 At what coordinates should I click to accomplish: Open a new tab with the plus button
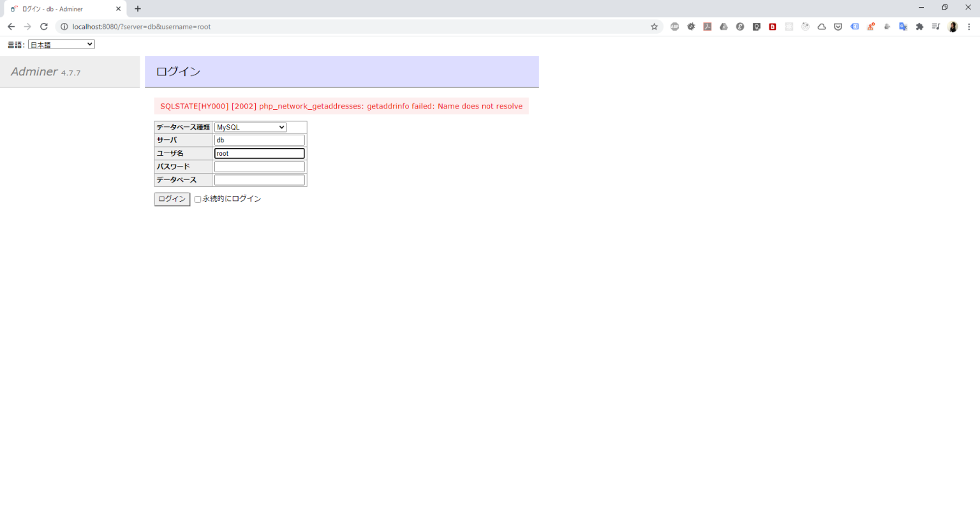point(138,9)
